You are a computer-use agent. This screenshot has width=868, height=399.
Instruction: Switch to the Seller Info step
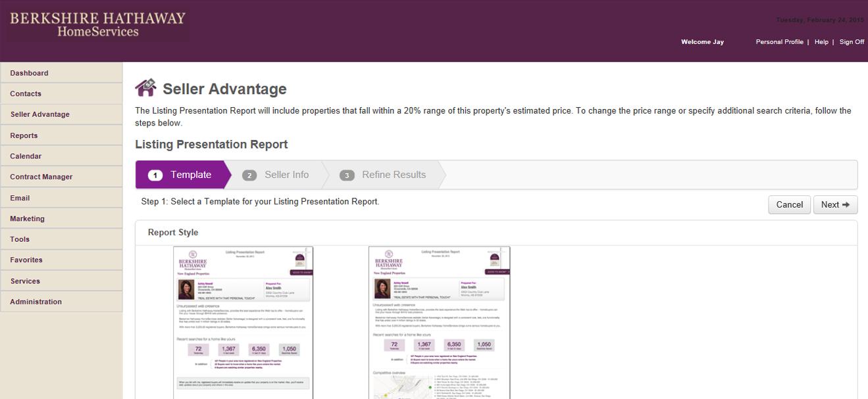click(276, 175)
